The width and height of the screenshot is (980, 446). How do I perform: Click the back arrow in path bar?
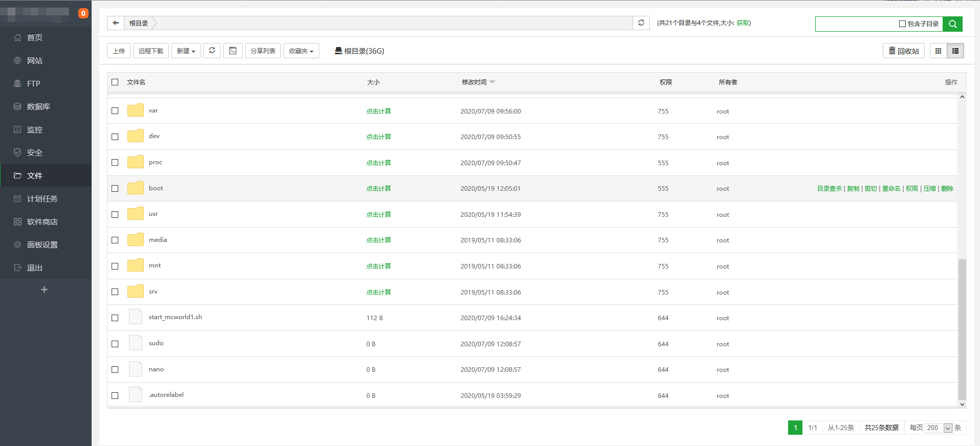116,23
